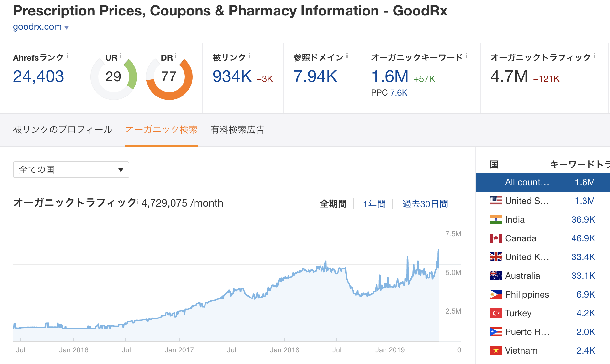Select the オーガニック検索 tab

(x=162, y=130)
